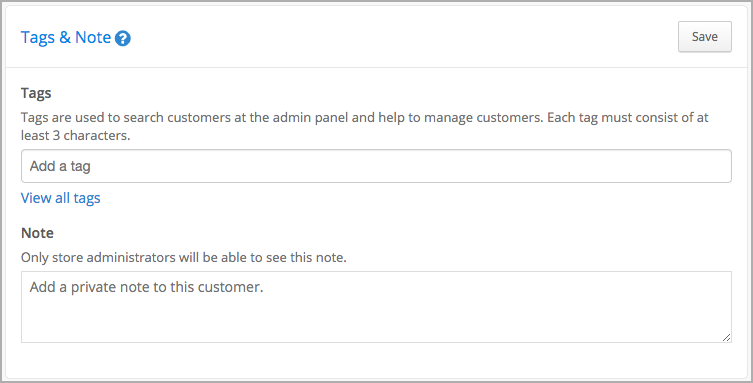Click into the private note text area
The width and height of the screenshot is (753, 383).
pyautogui.click(x=376, y=307)
